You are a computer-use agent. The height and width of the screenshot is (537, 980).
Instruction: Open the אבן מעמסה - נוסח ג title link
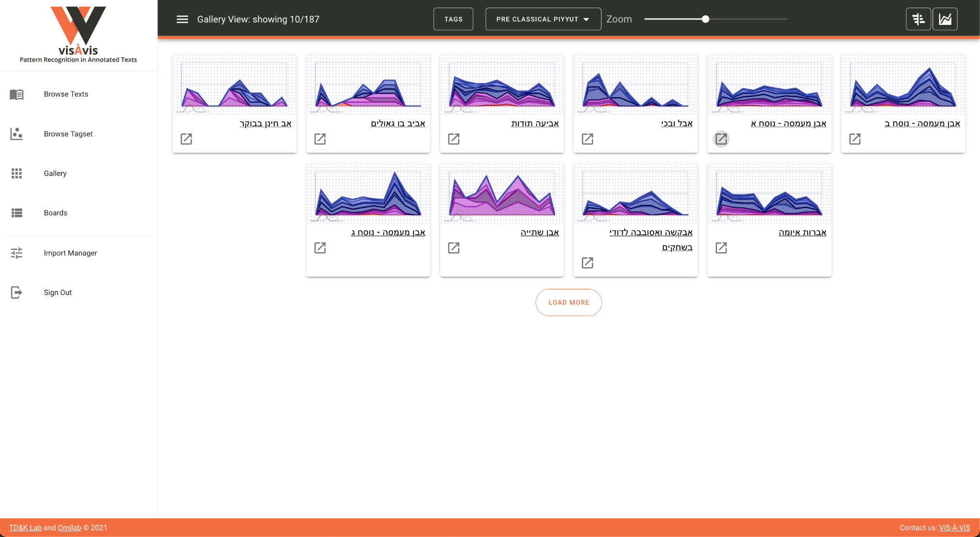(388, 232)
